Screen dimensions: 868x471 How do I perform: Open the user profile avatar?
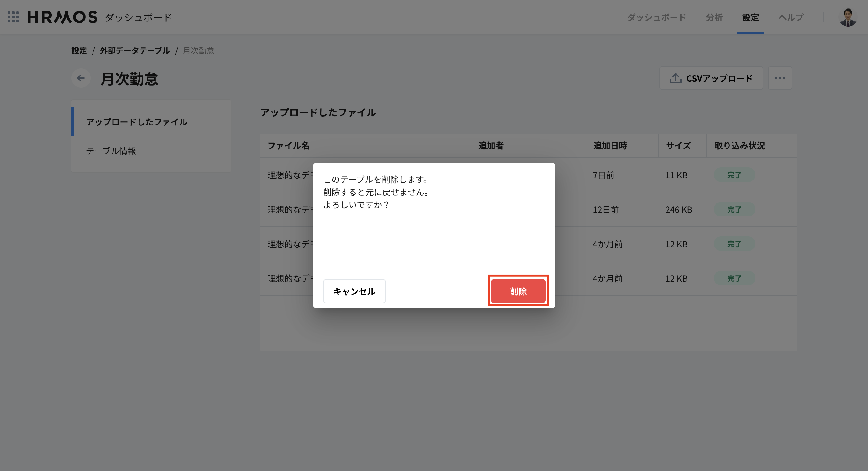[x=848, y=17]
